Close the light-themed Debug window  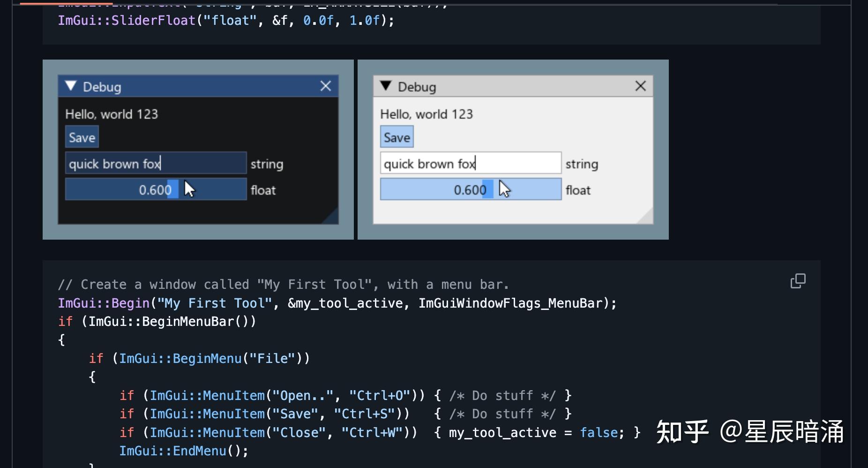[641, 86]
